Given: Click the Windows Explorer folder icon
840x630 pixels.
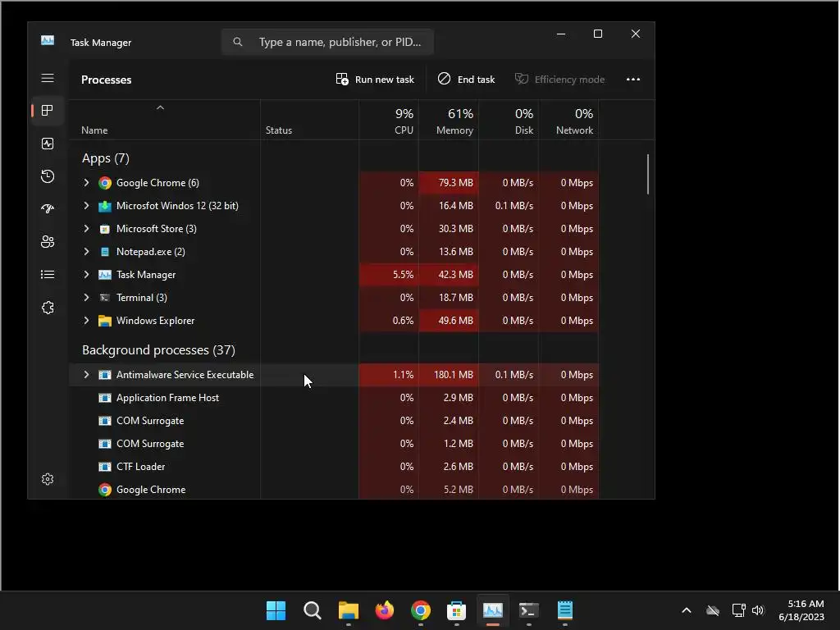Looking at the screenshot, I should 105,321.
